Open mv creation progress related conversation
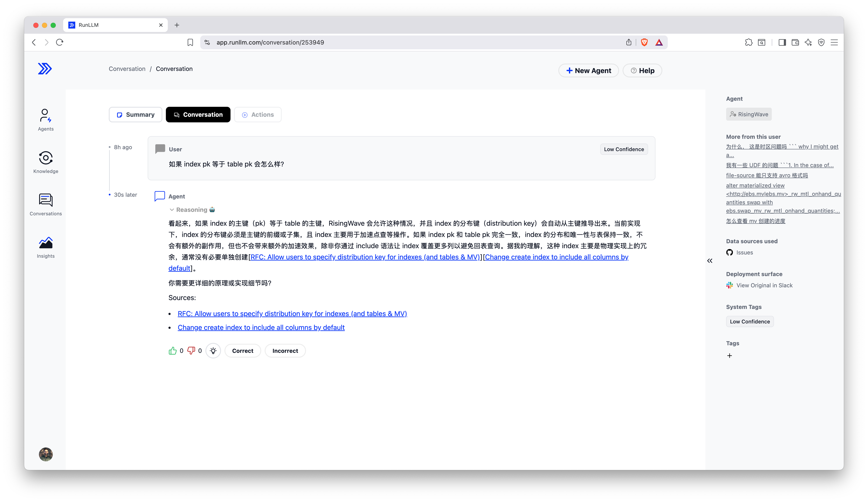Screen dimensions: 868x502 coord(756,221)
